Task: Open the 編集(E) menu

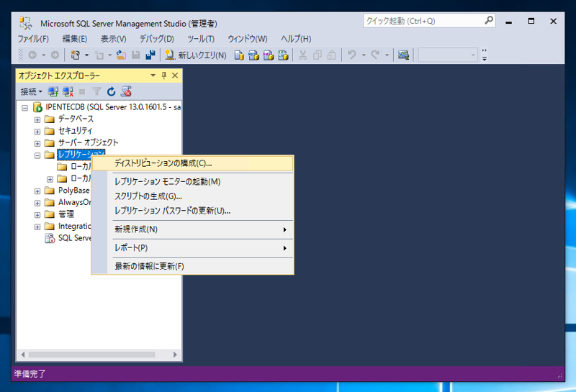Action: pos(75,39)
